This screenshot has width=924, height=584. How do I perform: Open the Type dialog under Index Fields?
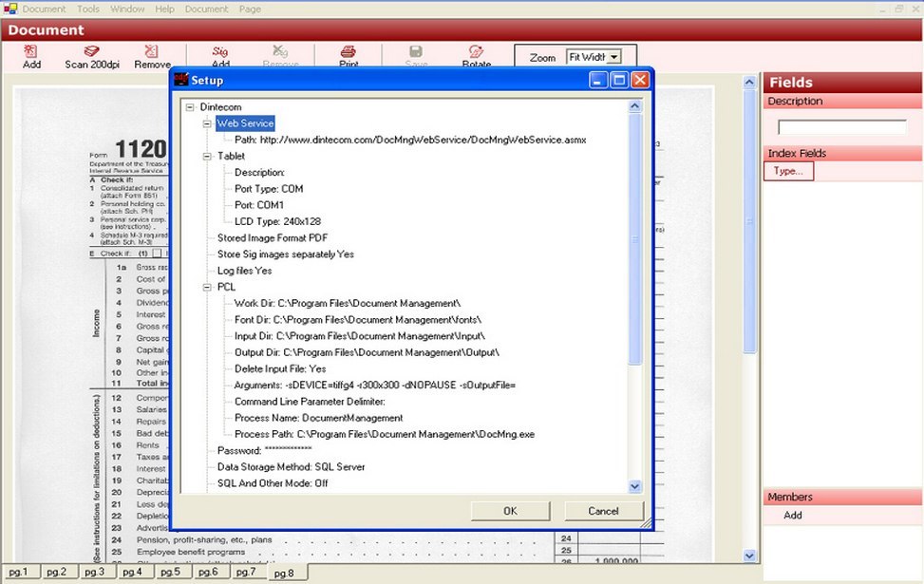pyautogui.click(x=789, y=171)
